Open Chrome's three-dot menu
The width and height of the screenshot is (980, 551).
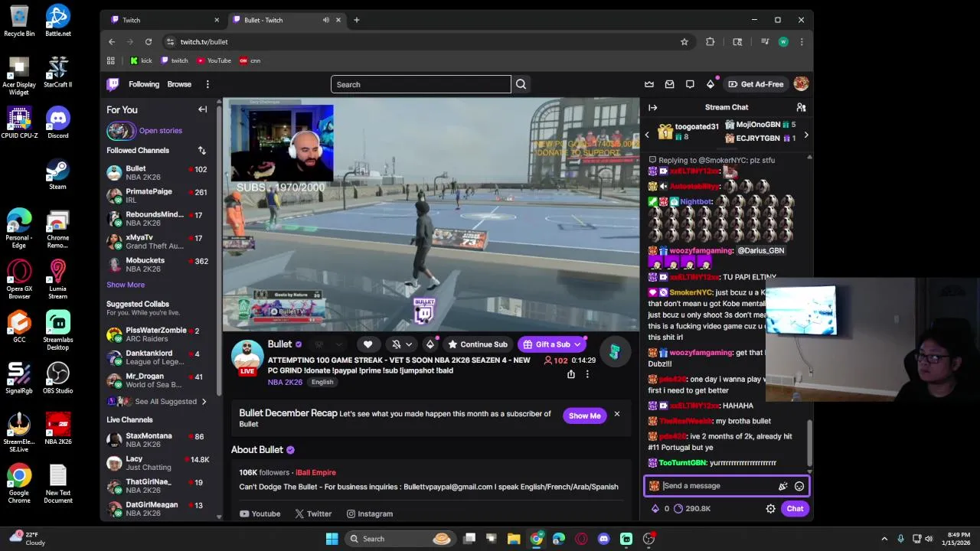click(x=802, y=42)
